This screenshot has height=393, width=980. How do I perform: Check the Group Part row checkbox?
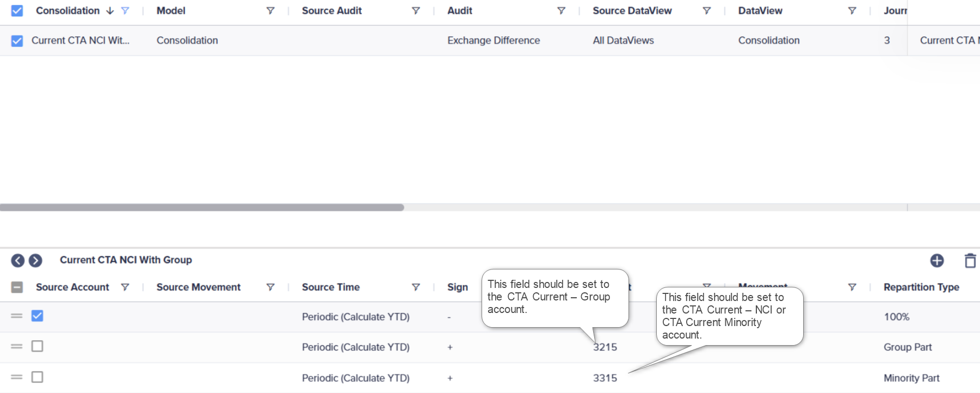point(37,346)
